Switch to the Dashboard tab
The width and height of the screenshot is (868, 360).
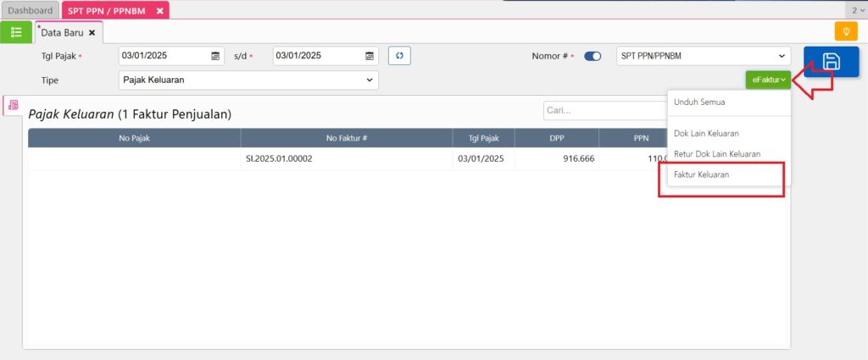(30, 10)
